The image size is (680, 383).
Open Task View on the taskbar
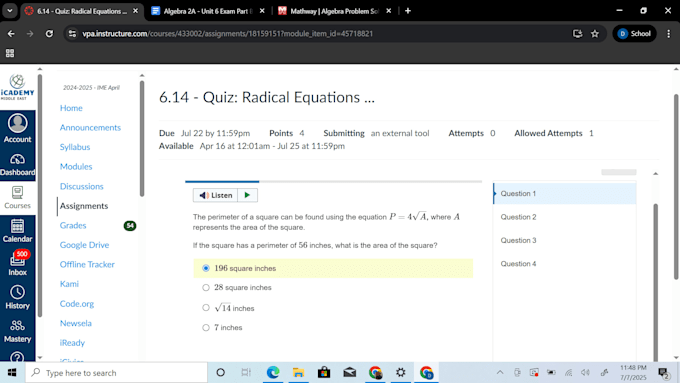pyautogui.click(x=246, y=373)
